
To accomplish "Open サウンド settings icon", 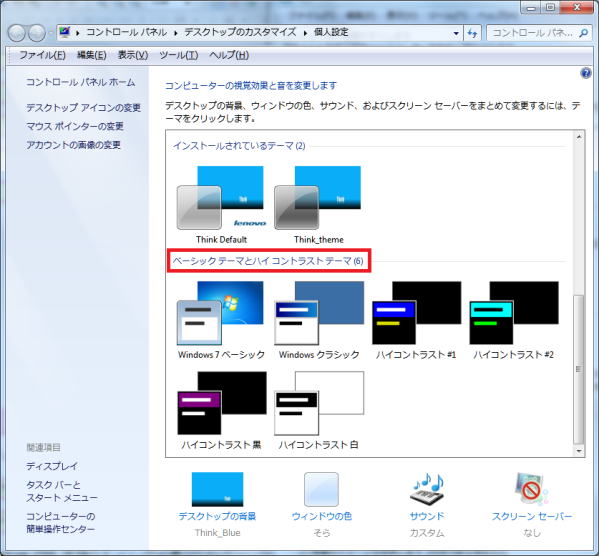I will pos(427,490).
